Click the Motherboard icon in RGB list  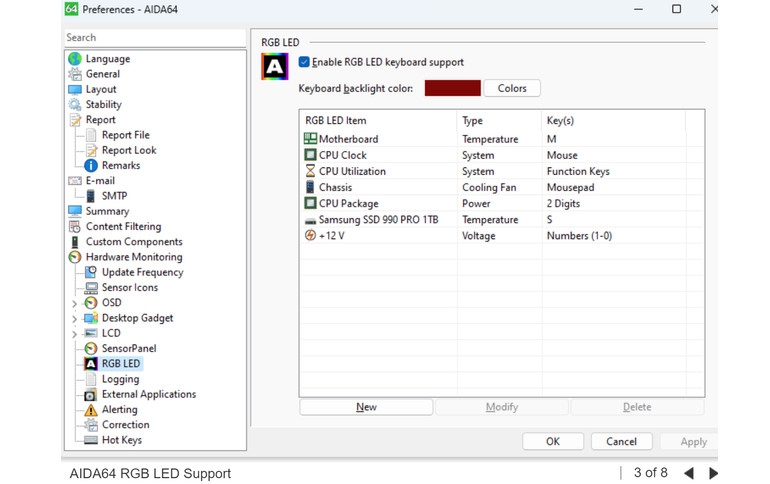[310, 140]
